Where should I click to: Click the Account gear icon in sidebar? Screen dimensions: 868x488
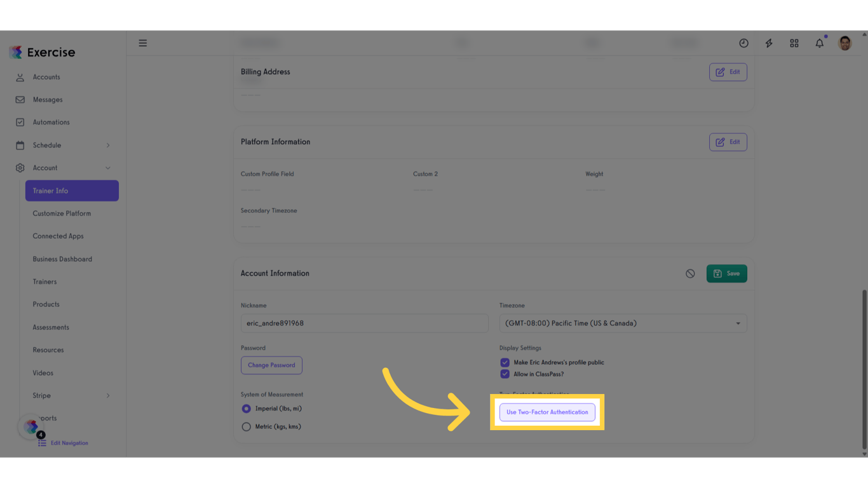[21, 168]
